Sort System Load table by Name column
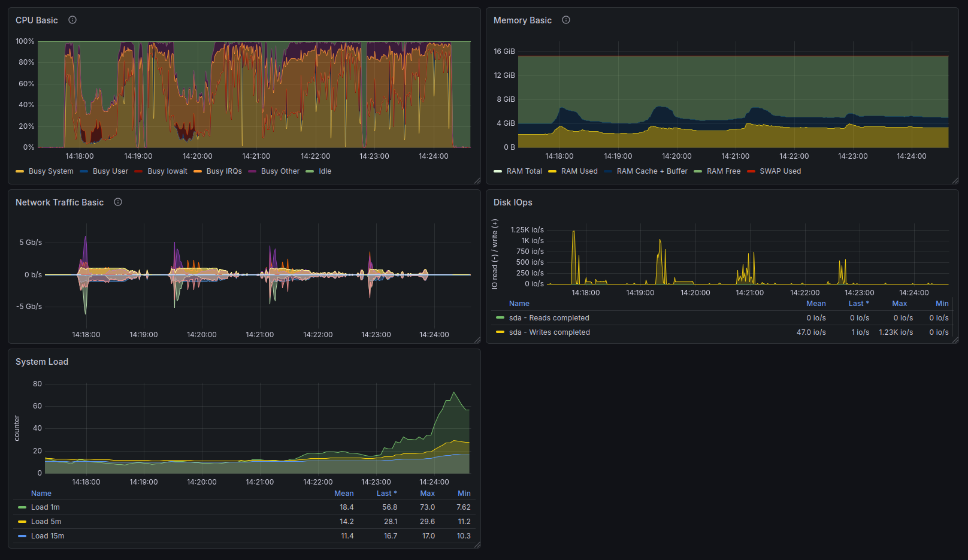The width and height of the screenshot is (968, 560). (x=41, y=494)
